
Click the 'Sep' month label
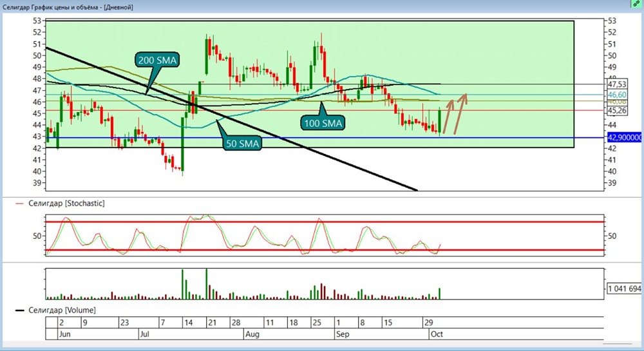click(343, 334)
